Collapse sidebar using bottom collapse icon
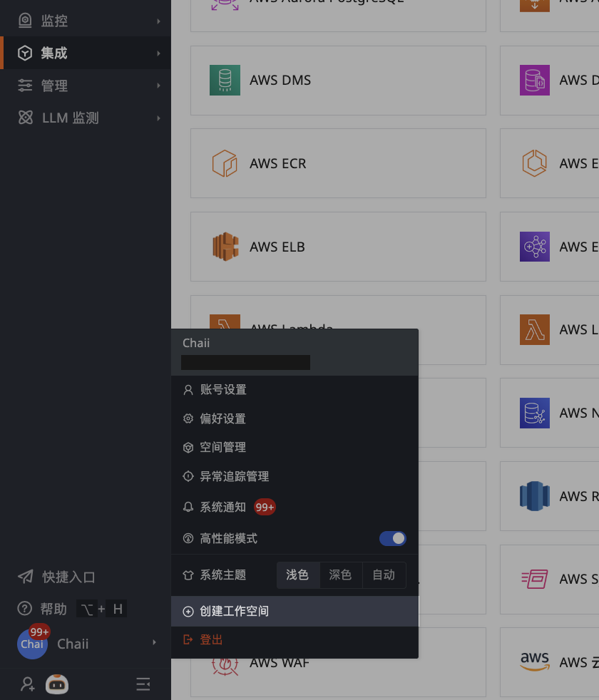 (143, 684)
